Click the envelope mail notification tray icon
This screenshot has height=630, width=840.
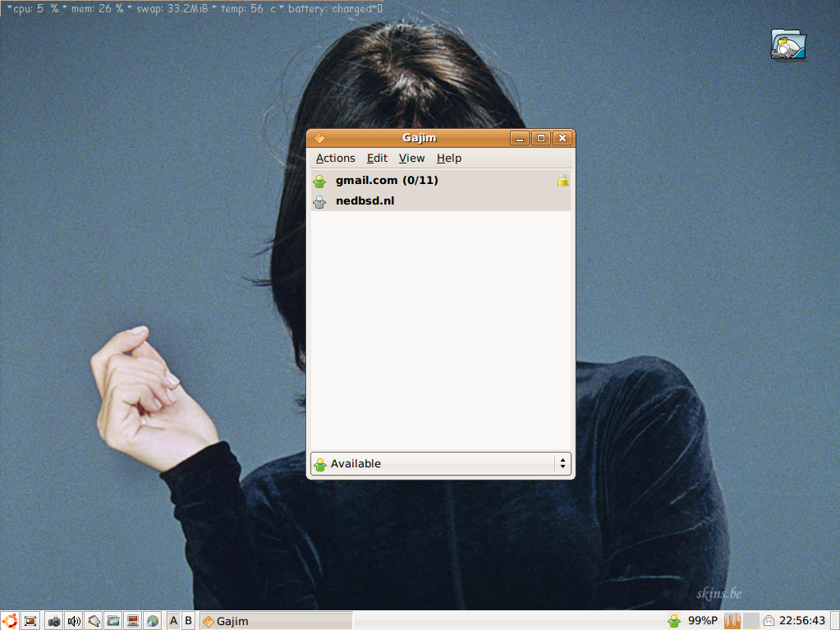tap(769, 621)
